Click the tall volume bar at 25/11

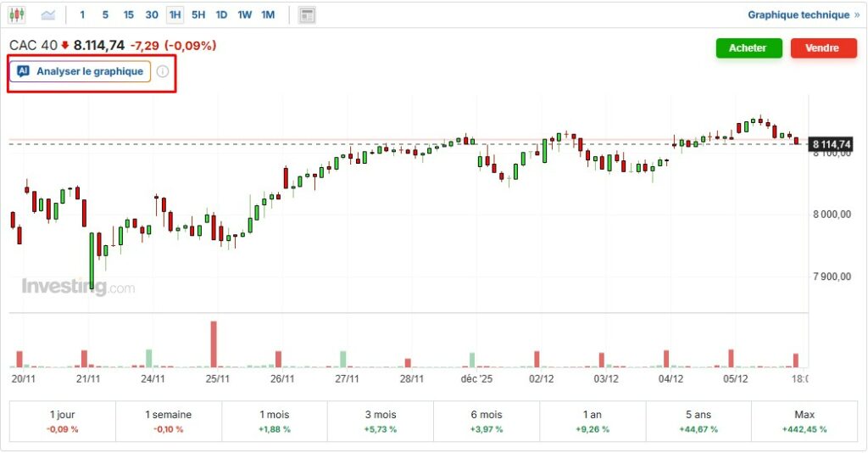click(214, 344)
